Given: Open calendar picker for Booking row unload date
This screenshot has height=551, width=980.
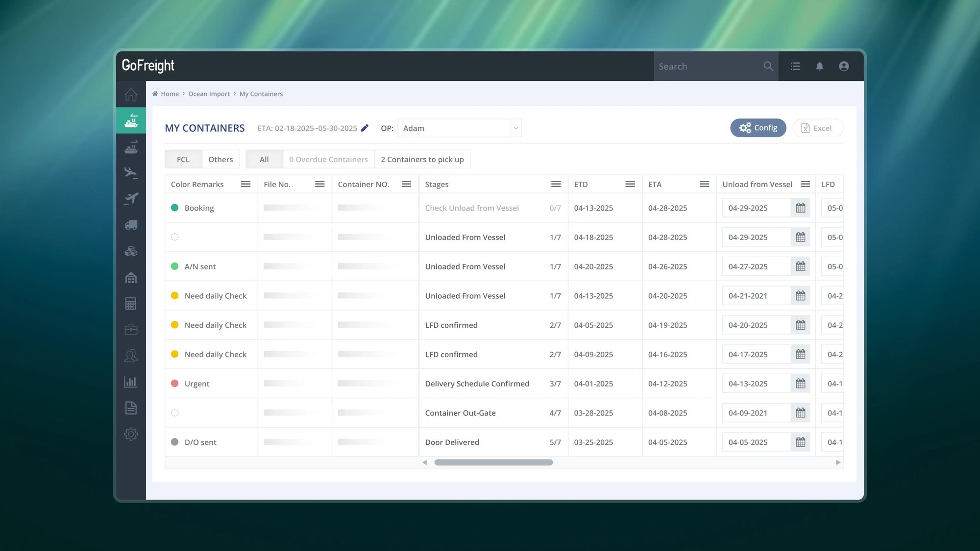Looking at the screenshot, I should tap(800, 208).
